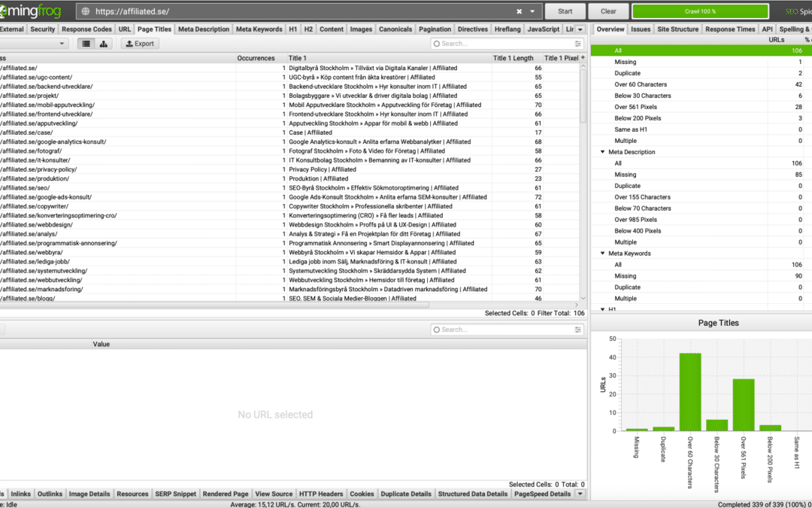The height and width of the screenshot is (508, 812).
Task: Click title 'Produktion | Affiliated'
Action: click(319, 179)
